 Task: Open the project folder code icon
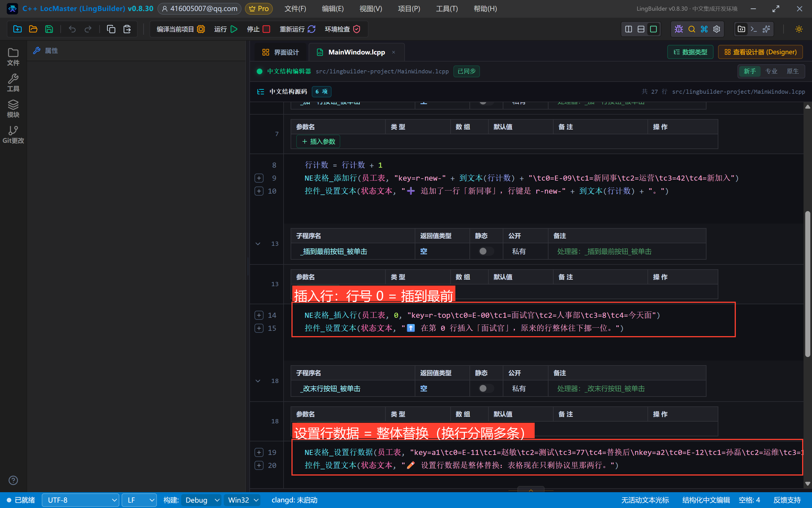[x=741, y=29]
